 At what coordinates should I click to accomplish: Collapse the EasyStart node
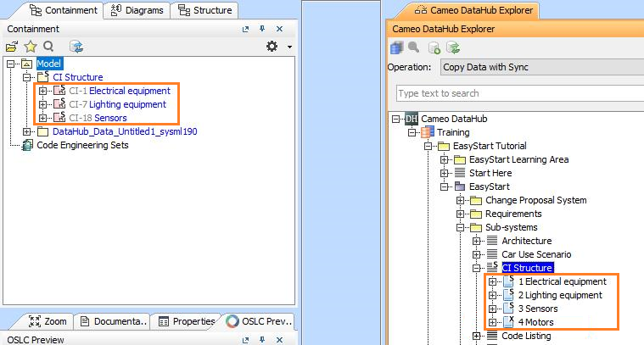pos(444,186)
